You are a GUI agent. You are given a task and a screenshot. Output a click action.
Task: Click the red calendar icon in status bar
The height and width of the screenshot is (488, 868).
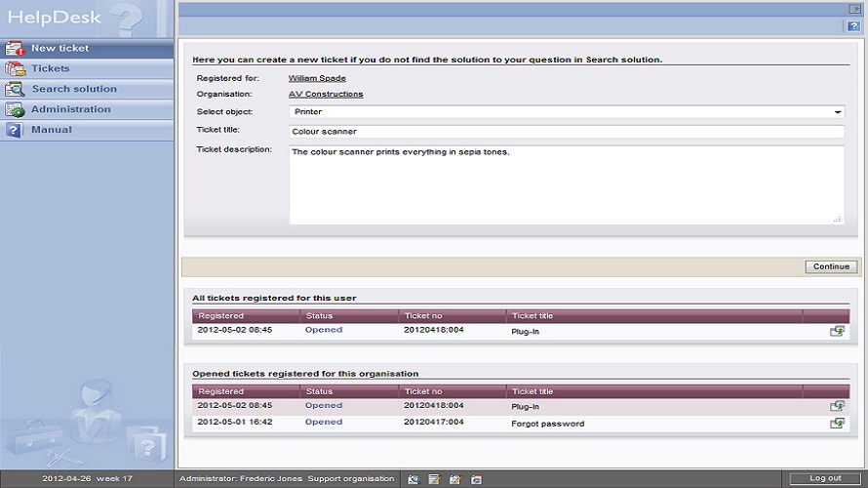tap(476, 479)
